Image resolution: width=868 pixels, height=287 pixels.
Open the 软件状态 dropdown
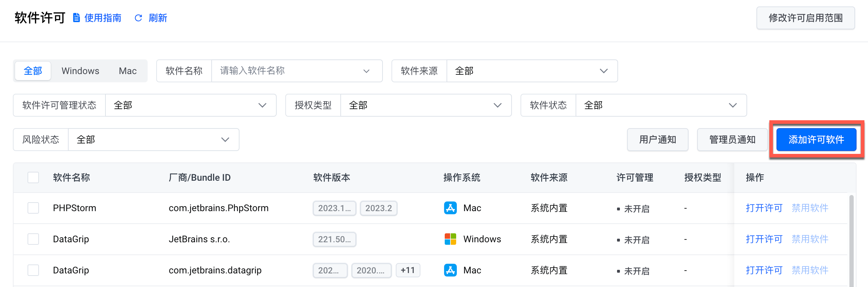(661, 105)
